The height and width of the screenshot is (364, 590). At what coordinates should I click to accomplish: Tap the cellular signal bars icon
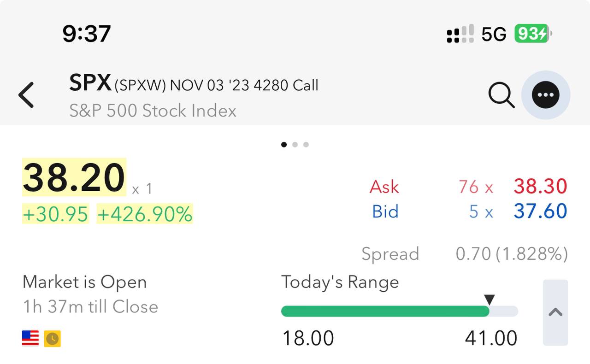[x=460, y=34]
